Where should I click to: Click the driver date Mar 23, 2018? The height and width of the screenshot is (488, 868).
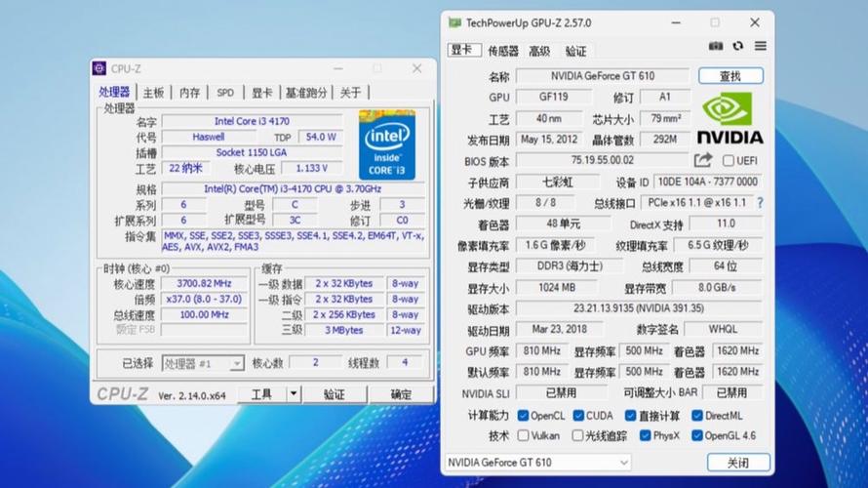560,329
